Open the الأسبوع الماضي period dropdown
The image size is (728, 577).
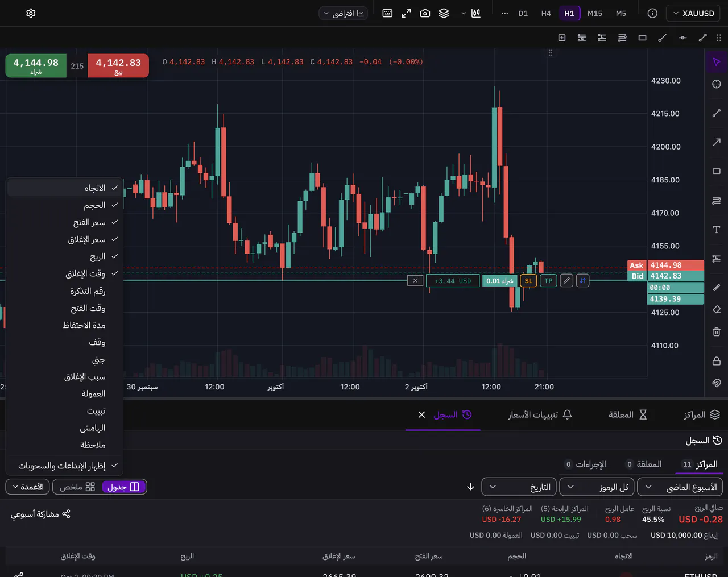click(680, 487)
